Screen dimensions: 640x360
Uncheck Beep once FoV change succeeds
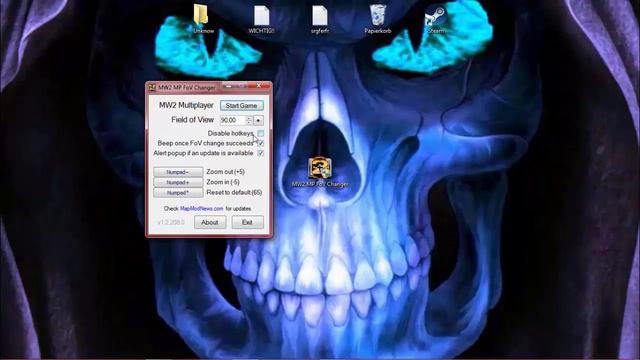[260, 143]
